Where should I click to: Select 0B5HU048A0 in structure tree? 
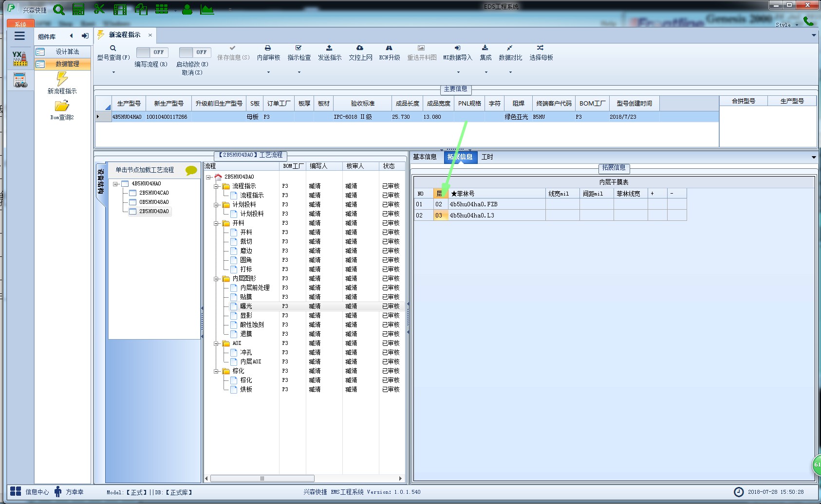[x=154, y=202]
